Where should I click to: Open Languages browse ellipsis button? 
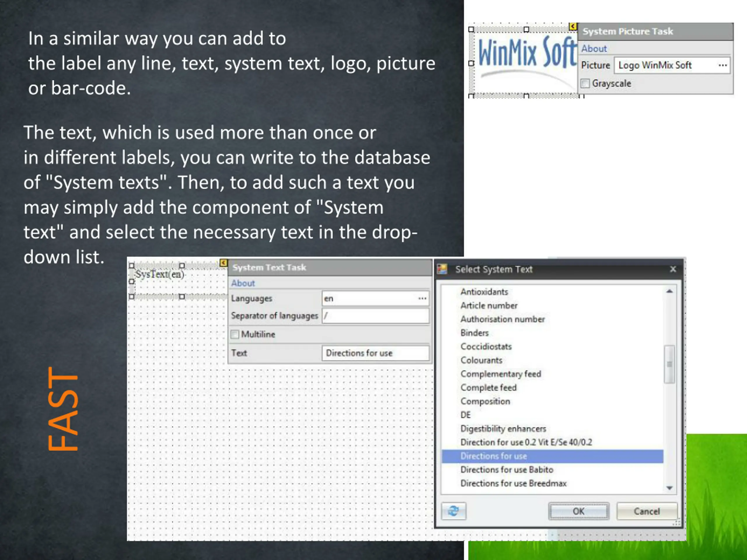pyautogui.click(x=422, y=298)
